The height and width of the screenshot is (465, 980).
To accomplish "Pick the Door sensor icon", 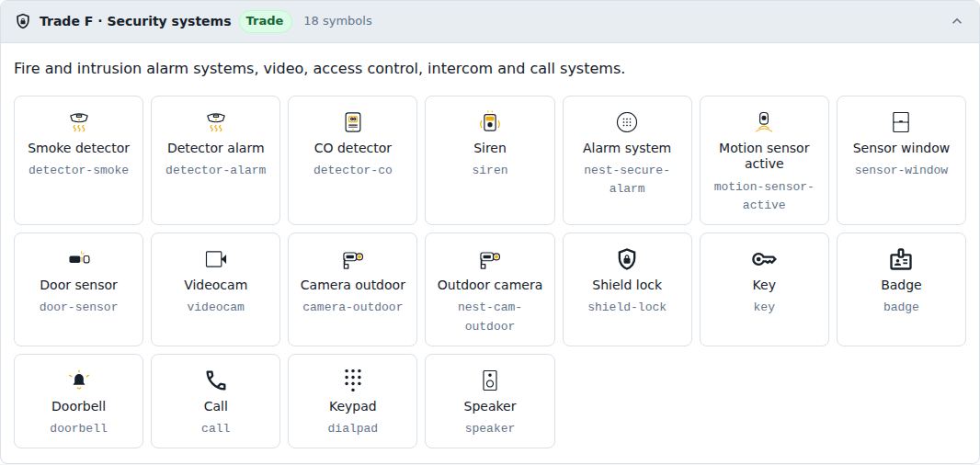I will [x=79, y=259].
